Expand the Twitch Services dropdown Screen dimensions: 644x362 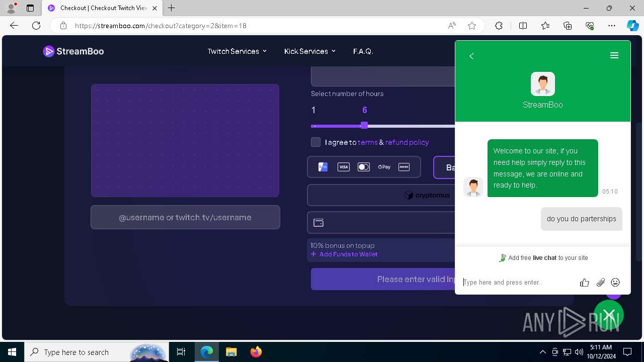237,51
